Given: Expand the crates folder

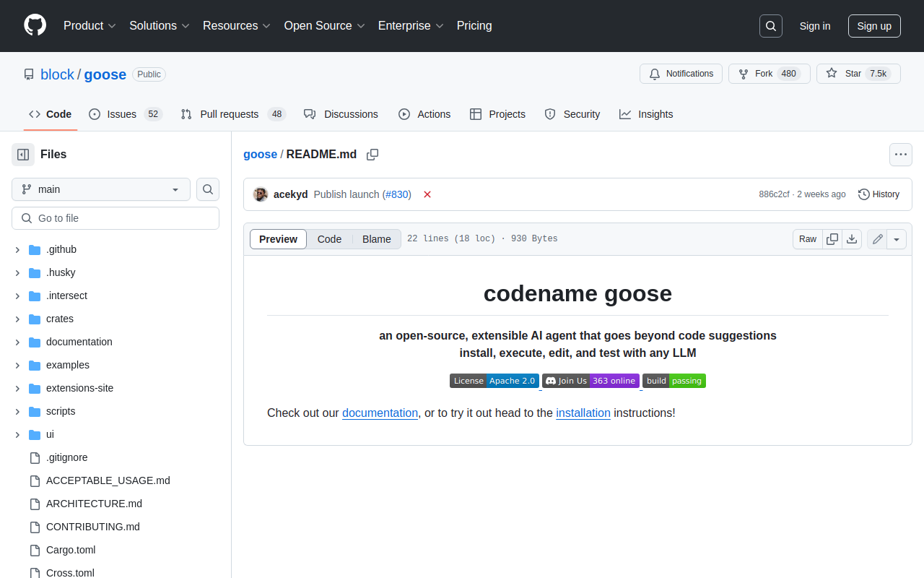Looking at the screenshot, I should (17, 319).
